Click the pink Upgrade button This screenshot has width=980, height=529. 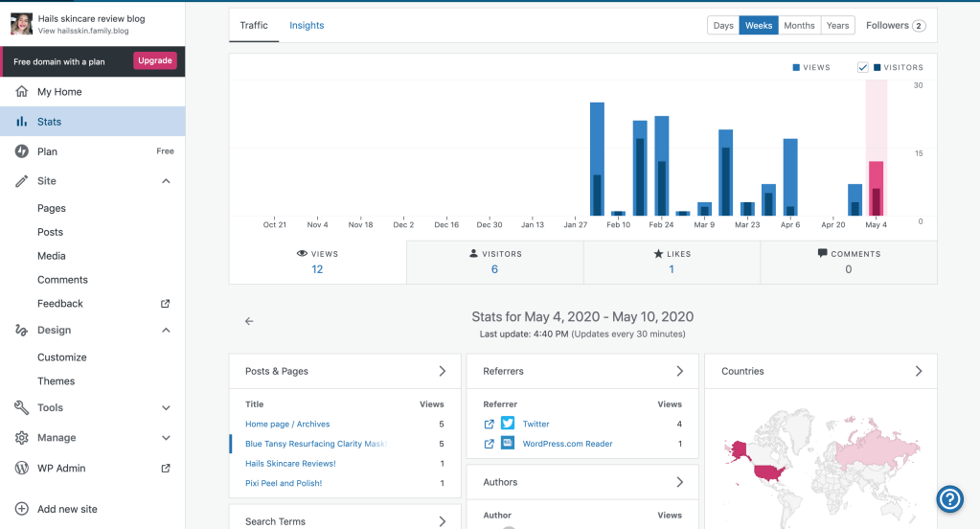click(x=154, y=60)
